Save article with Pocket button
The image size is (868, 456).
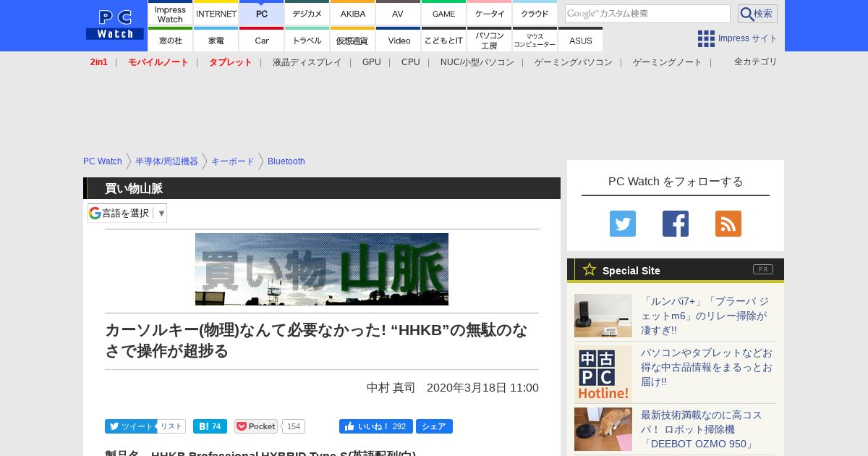click(x=256, y=426)
